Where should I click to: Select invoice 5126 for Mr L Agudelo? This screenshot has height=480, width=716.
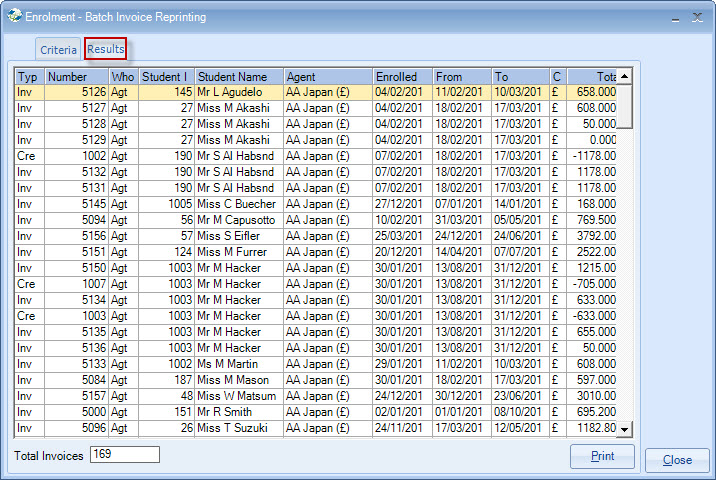(x=238, y=92)
